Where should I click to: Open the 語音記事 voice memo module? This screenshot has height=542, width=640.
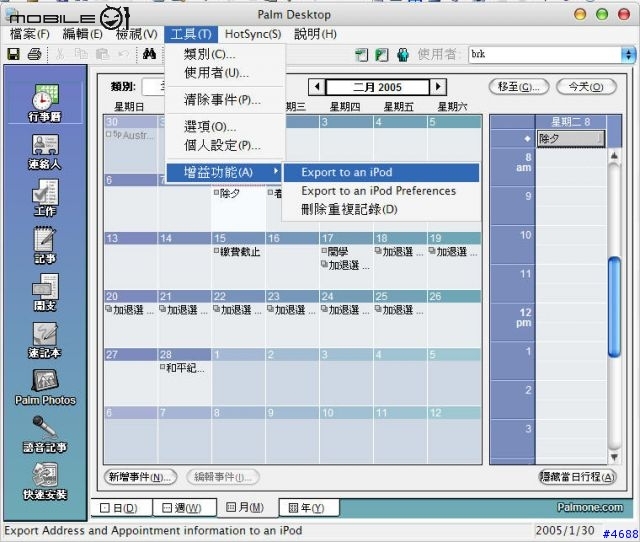click(x=45, y=435)
